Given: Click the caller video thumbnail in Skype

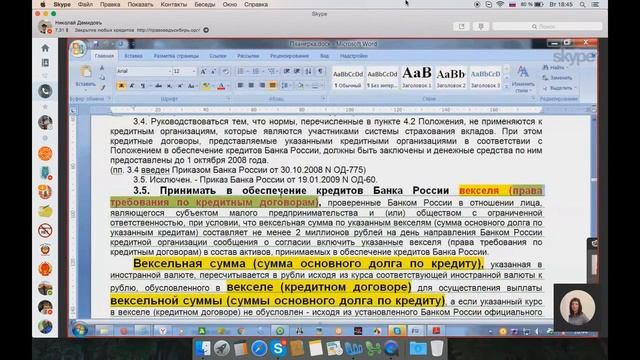Looking at the screenshot, I should click(x=577, y=307).
